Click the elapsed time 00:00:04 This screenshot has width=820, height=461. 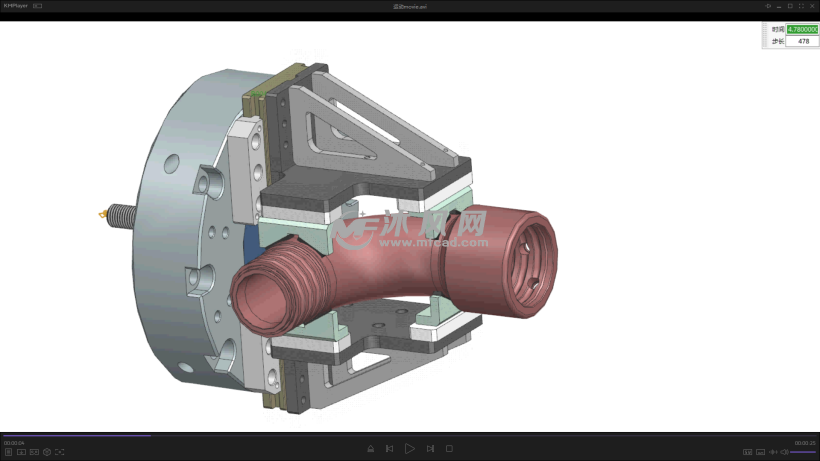coord(14,443)
